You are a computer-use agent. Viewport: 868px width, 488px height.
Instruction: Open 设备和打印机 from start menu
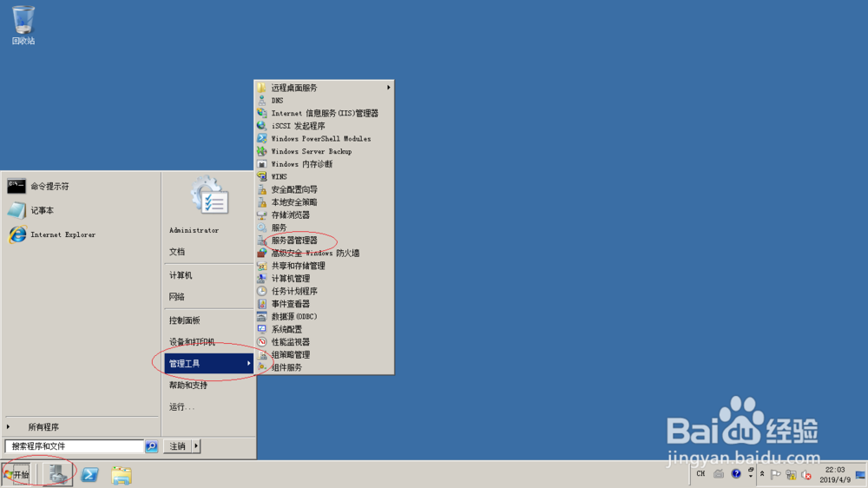click(x=208, y=342)
